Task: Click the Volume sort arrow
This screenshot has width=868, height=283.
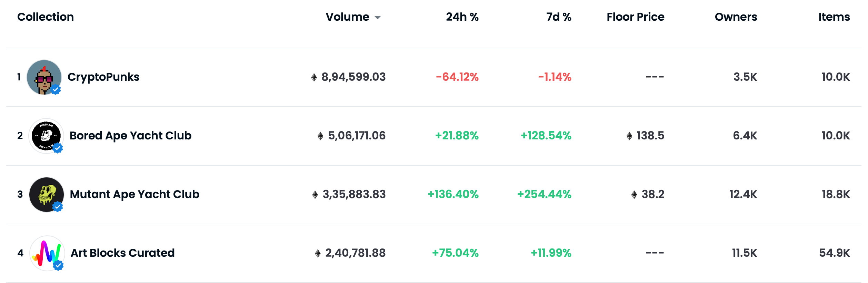Action: 378,18
